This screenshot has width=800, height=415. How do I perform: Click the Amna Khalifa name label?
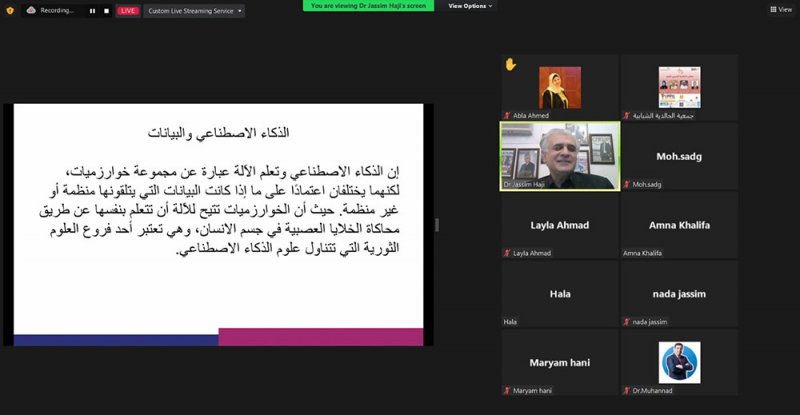pyautogui.click(x=642, y=253)
